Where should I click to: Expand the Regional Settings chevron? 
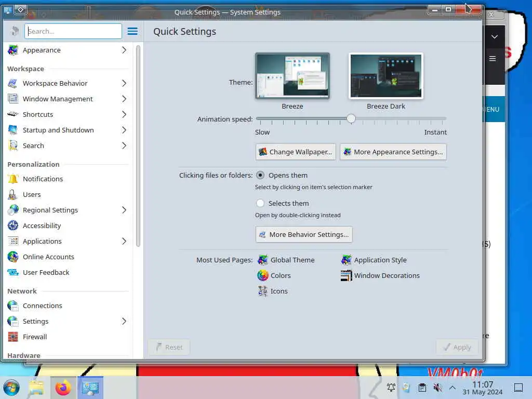pyautogui.click(x=124, y=210)
